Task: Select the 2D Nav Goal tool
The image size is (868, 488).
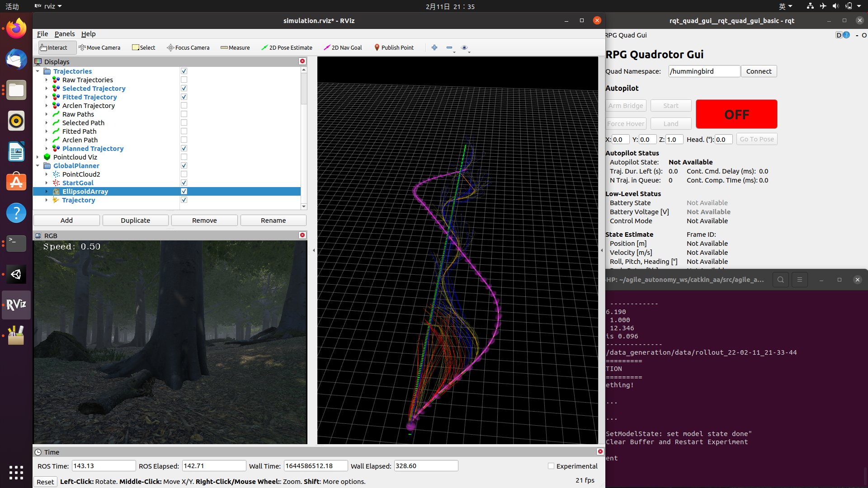Action: tap(343, 47)
